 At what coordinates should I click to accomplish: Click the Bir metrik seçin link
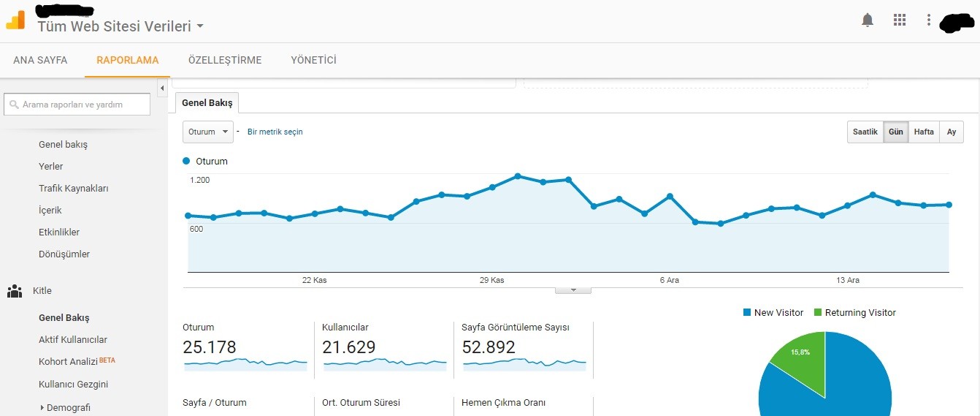[275, 132]
